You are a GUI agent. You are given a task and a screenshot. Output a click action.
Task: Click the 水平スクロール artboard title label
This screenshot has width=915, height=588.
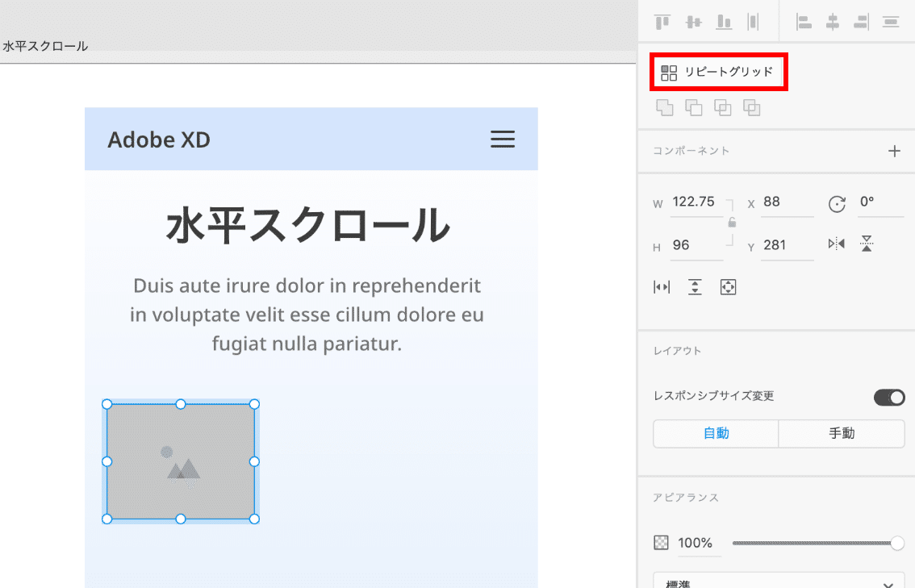[45, 46]
